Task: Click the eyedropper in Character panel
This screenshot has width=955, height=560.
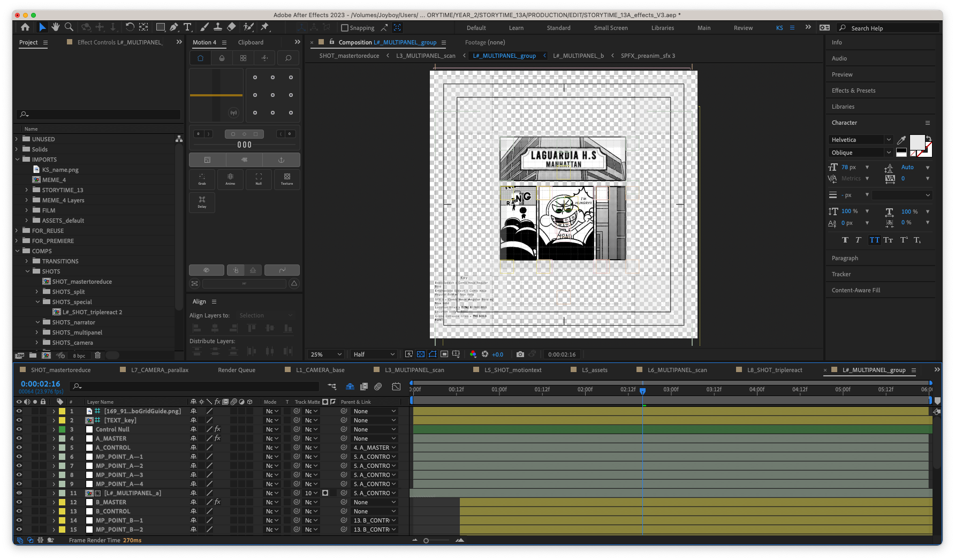Action: pyautogui.click(x=901, y=140)
